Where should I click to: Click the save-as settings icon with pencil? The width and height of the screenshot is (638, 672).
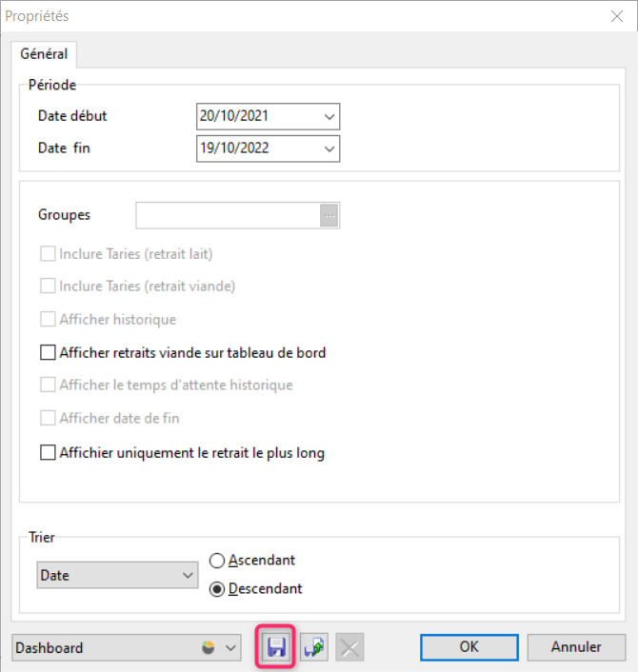click(x=313, y=647)
